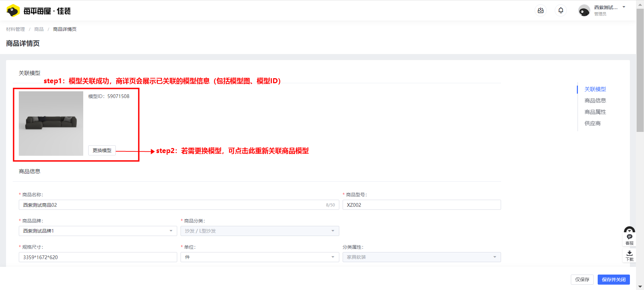Viewport: 644px width, 290px height.
Task: Go to 商品 breadcrumb link
Action: pyautogui.click(x=39, y=29)
